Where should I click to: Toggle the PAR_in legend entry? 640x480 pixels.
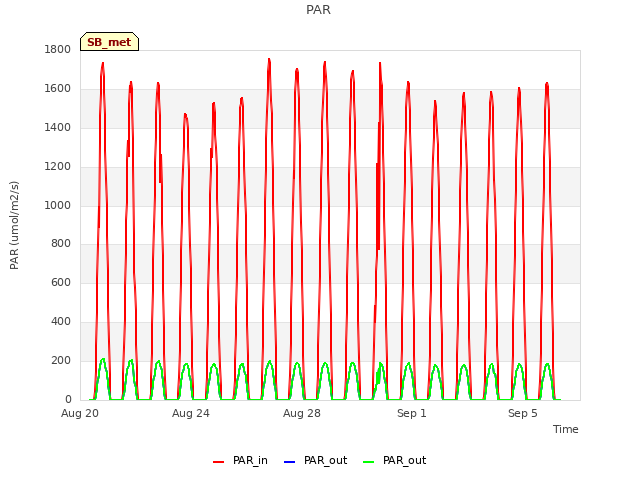click(x=240, y=461)
